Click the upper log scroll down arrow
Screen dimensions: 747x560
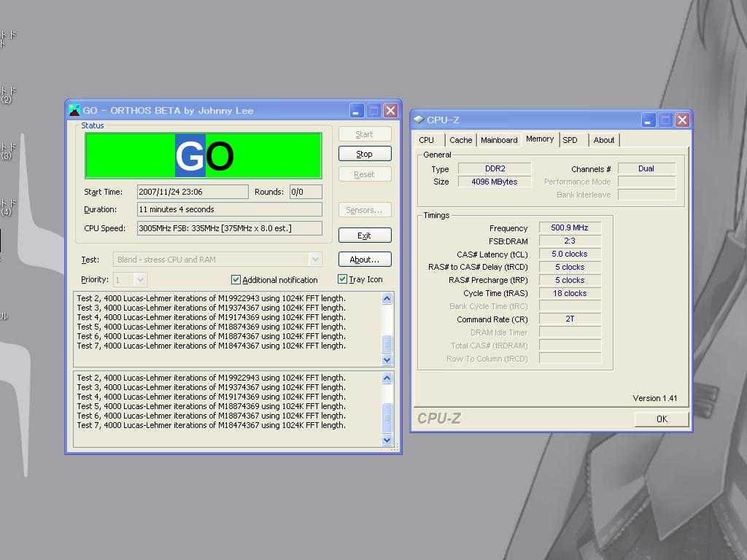click(387, 360)
